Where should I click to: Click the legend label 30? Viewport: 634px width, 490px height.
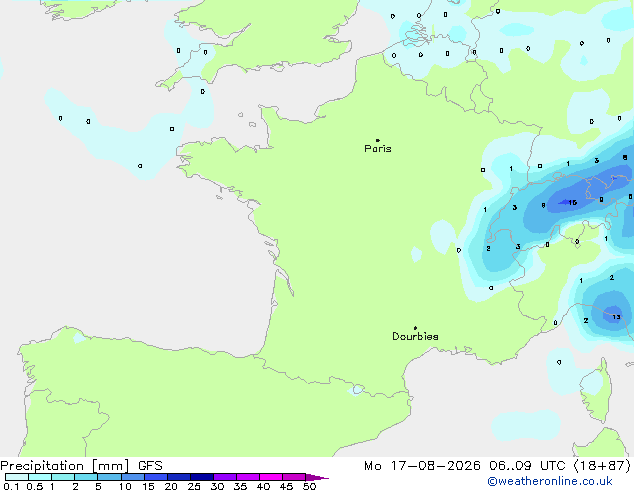click(217, 486)
